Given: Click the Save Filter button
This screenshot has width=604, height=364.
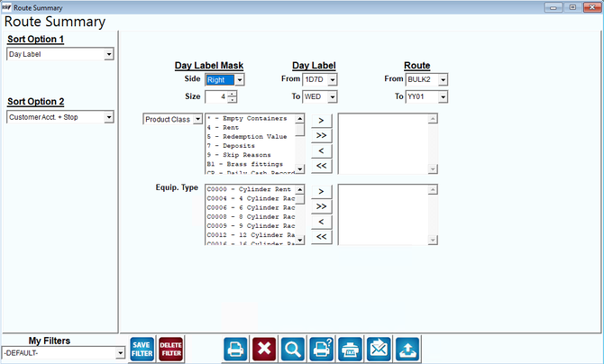Looking at the screenshot, I should tap(142, 349).
